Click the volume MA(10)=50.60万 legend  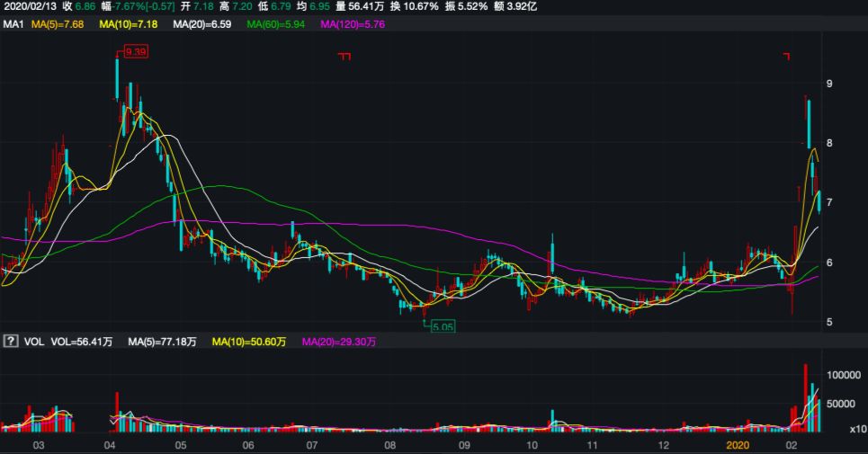pyautogui.click(x=249, y=342)
